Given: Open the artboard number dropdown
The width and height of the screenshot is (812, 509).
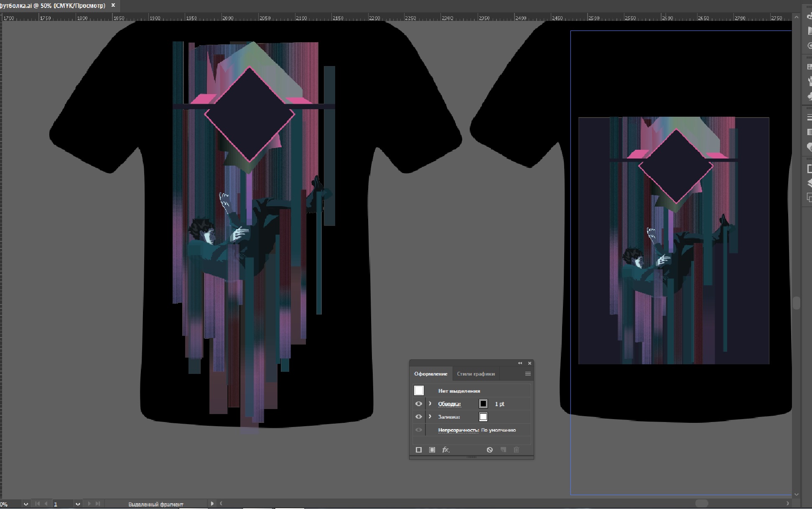Looking at the screenshot, I should tap(78, 504).
